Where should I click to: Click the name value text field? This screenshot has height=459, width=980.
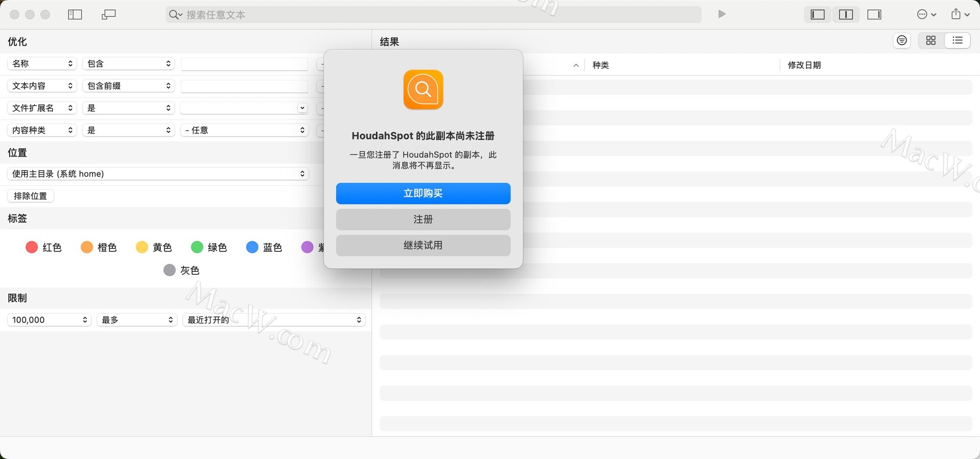click(x=244, y=64)
